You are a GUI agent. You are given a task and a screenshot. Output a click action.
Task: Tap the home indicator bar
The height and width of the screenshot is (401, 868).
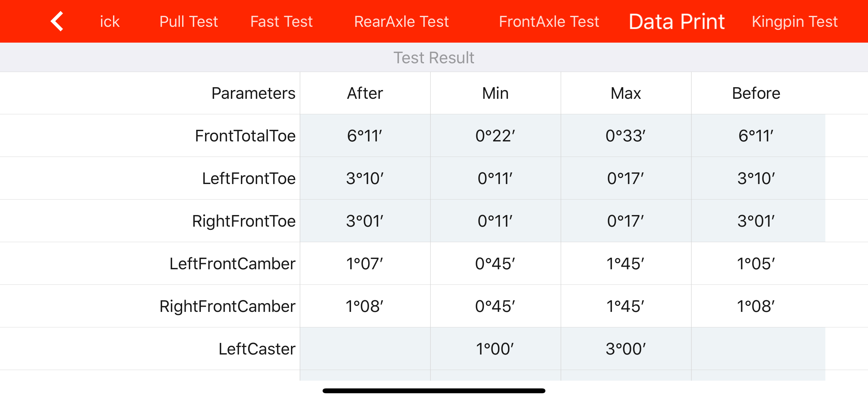pyautogui.click(x=434, y=391)
